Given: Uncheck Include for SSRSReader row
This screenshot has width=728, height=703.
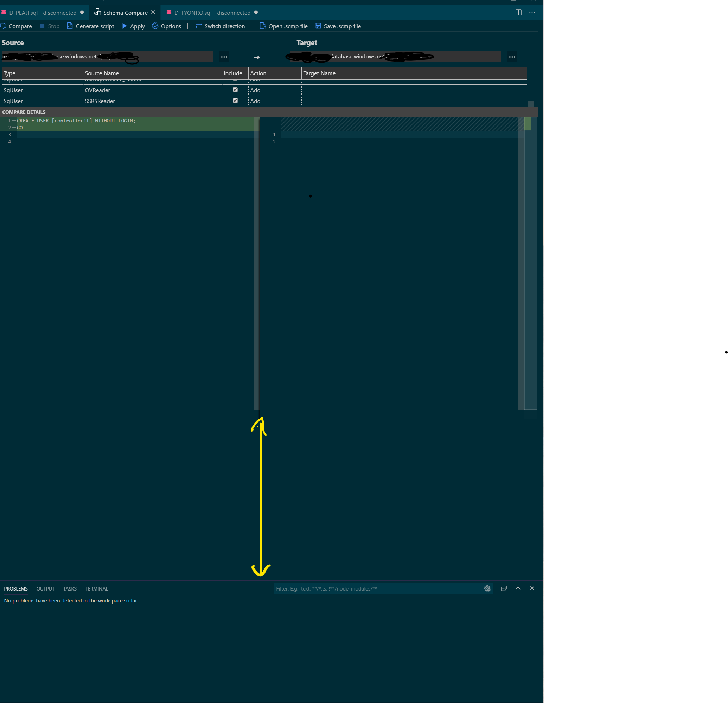Looking at the screenshot, I should [x=235, y=101].
